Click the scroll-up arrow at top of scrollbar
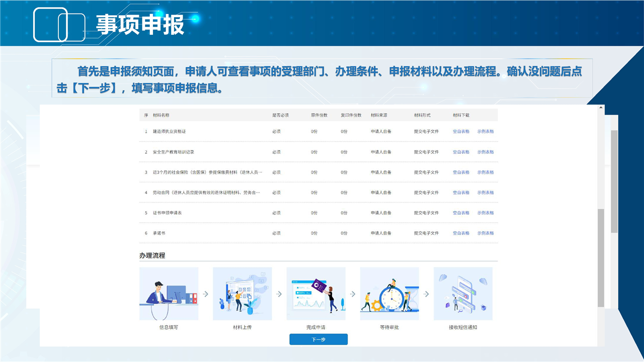 coord(601,108)
